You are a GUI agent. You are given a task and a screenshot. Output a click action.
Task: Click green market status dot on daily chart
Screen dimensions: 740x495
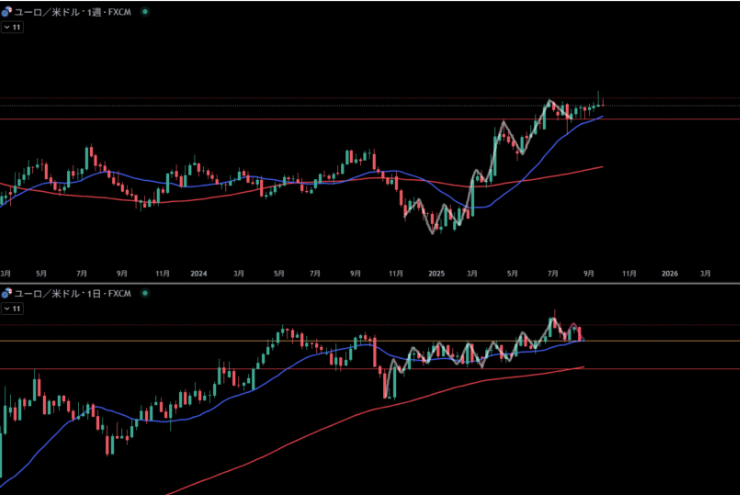(146, 294)
